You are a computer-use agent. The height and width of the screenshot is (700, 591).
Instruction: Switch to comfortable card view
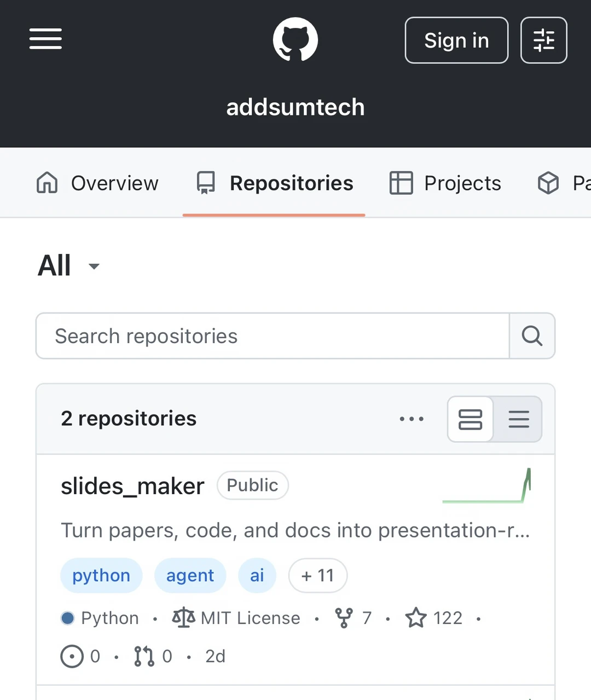(x=470, y=419)
